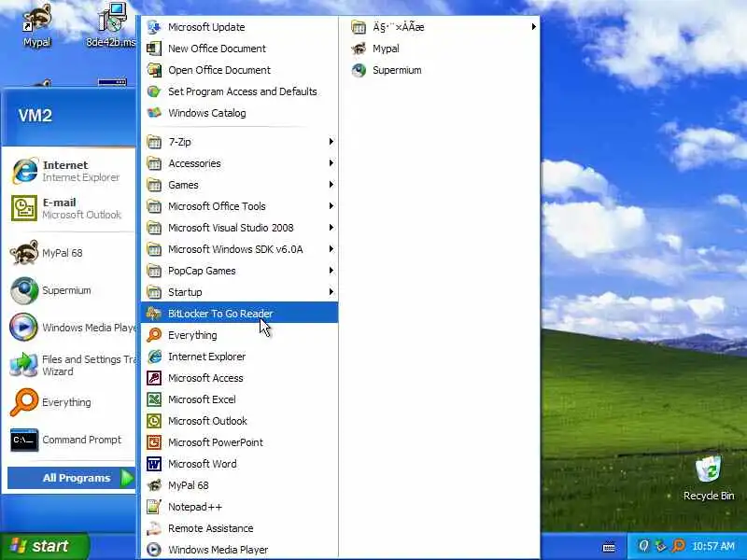
Task: Expand the Startup folder
Action: click(239, 292)
